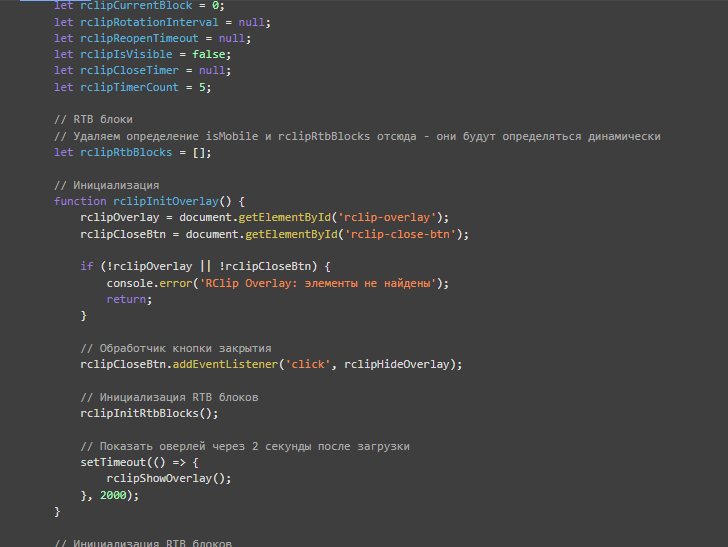728x547 pixels.
Task: Click the 'setTimeout(() => {' line
Action: coord(139,462)
